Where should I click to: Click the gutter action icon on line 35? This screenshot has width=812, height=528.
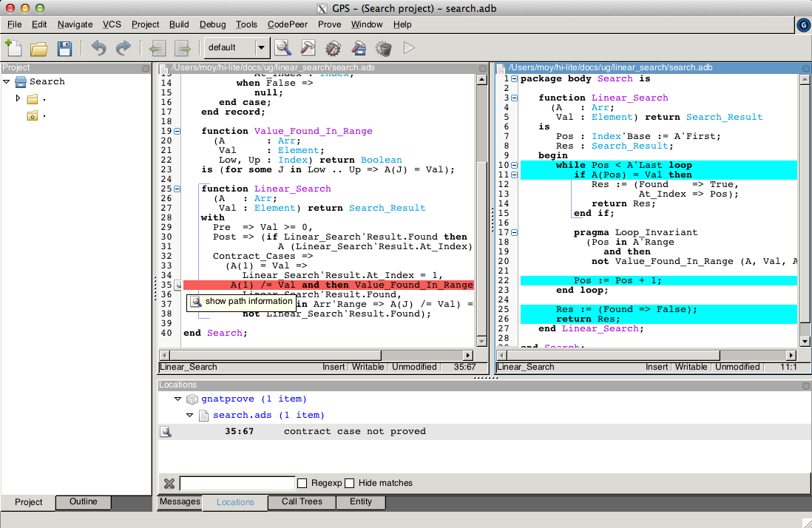[x=178, y=285]
